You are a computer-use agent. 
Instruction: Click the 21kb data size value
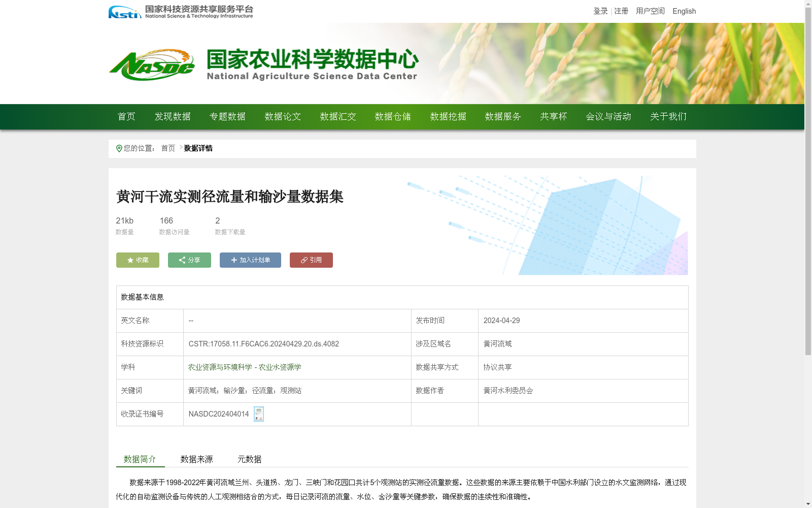[x=125, y=220]
